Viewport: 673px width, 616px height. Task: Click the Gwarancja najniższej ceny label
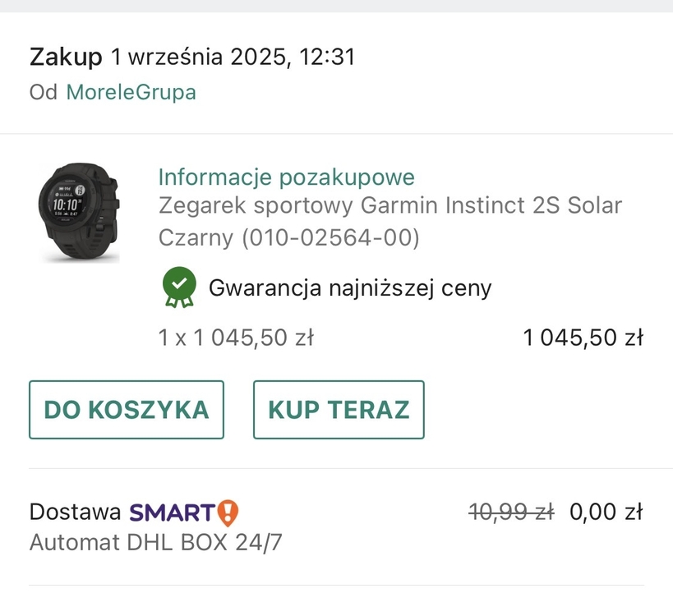(x=350, y=287)
